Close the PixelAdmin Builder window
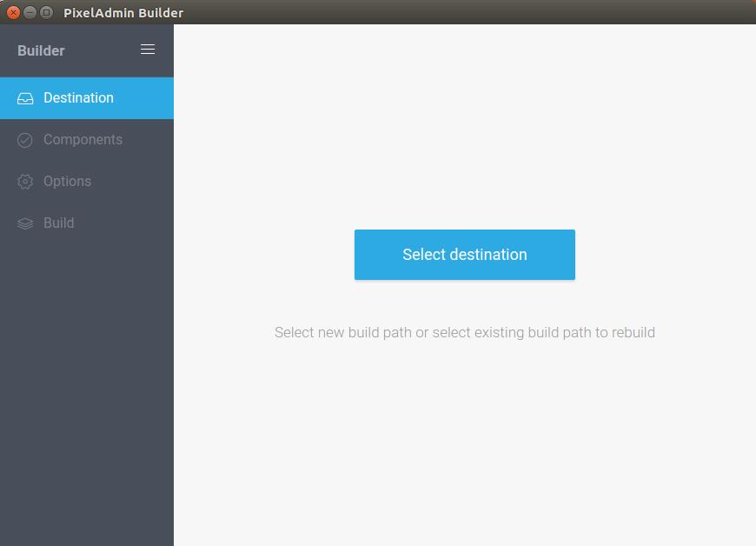The image size is (756, 546). coord(13,12)
